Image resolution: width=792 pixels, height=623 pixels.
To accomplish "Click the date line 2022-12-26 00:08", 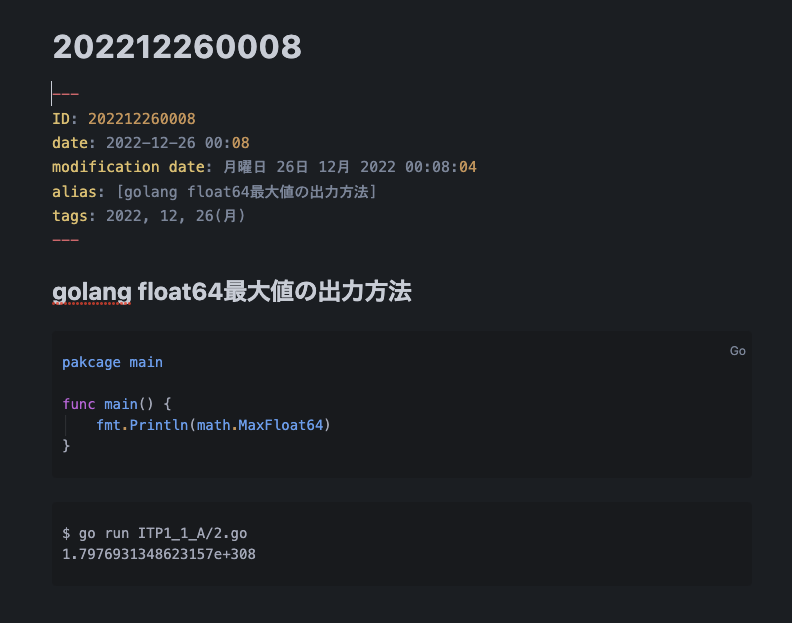I will 151,143.
